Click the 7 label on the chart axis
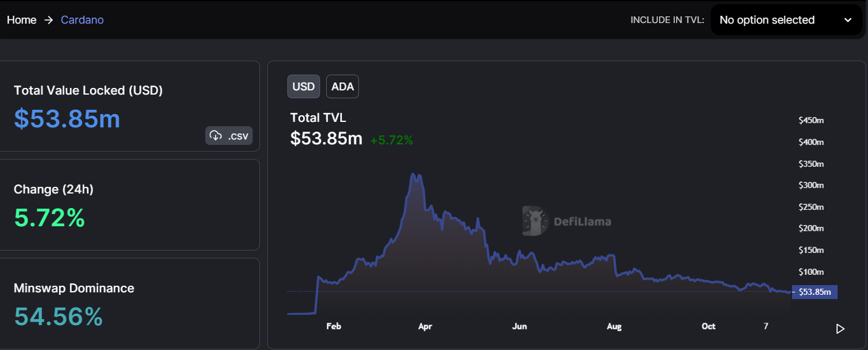The width and height of the screenshot is (868, 350). point(766,326)
